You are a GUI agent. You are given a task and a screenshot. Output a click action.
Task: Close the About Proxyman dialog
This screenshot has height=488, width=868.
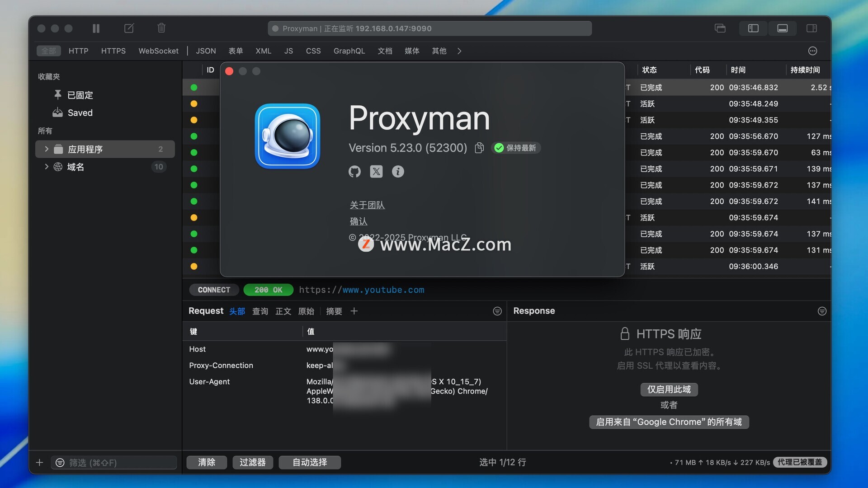tap(229, 71)
